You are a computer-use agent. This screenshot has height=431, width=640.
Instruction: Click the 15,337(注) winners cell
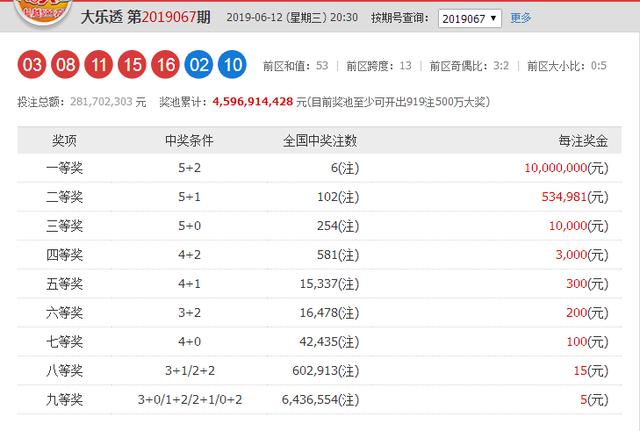(329, 284)
